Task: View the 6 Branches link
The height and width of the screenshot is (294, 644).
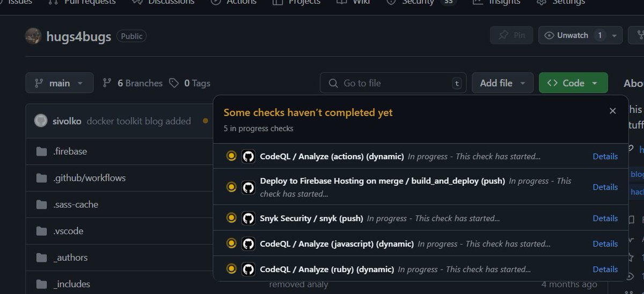Action: (x=133, y=83)
